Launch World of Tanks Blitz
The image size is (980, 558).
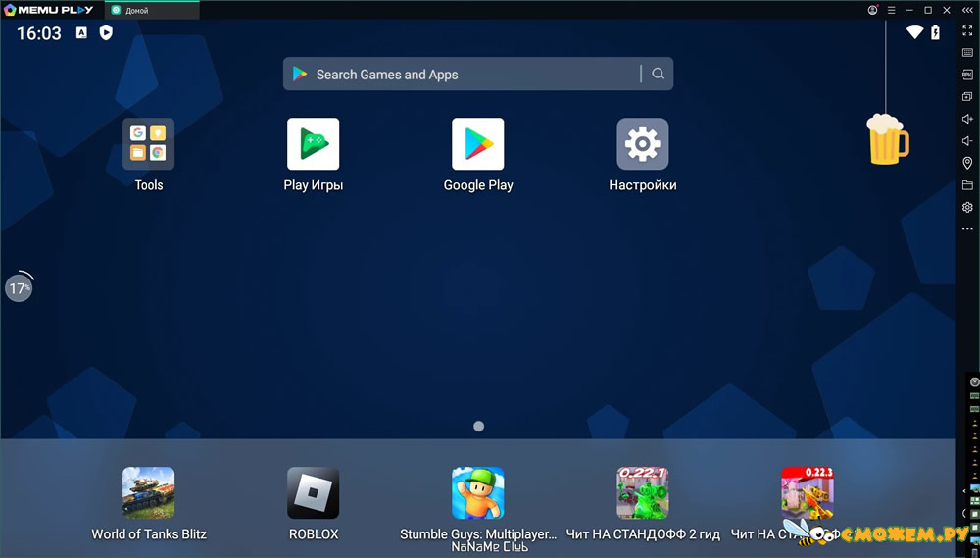coord(148,493)
